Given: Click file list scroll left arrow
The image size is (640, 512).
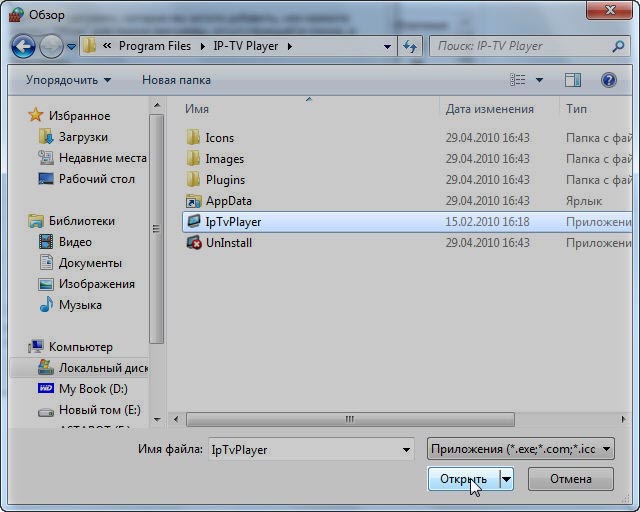Looking at the screenshot, I should point(176,419).
